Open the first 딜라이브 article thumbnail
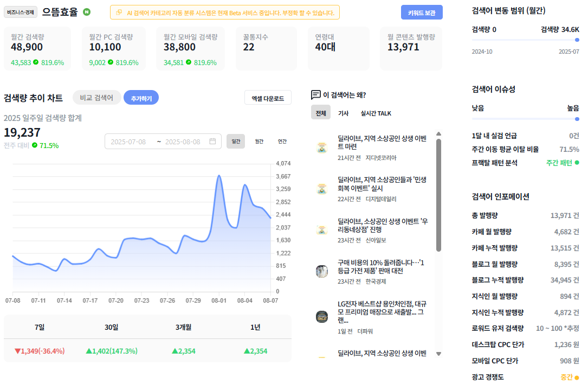This screenshot has height=384, width=588. point(322,148)
